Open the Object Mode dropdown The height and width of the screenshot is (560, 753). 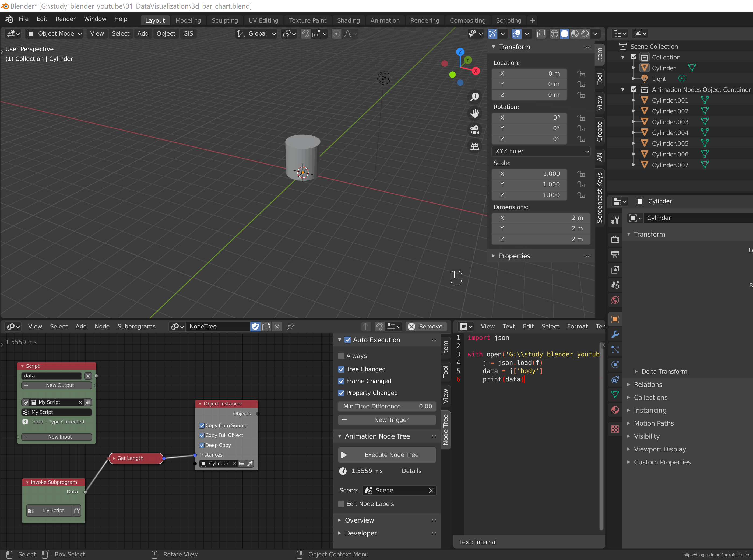pos(55,34)
